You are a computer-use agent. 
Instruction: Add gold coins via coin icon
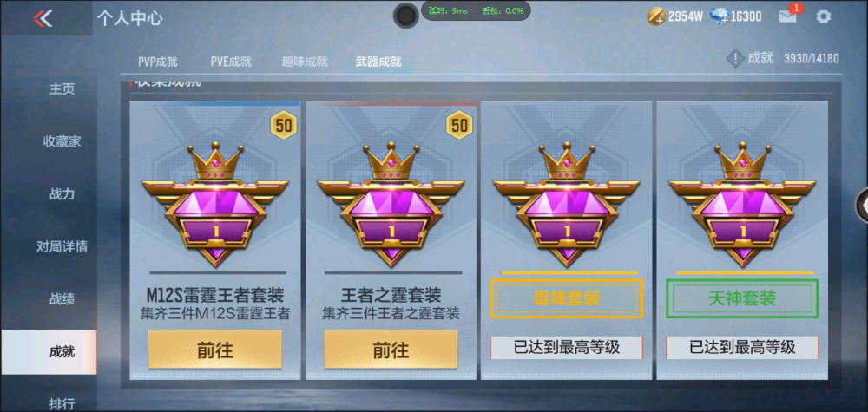[656, 16]
